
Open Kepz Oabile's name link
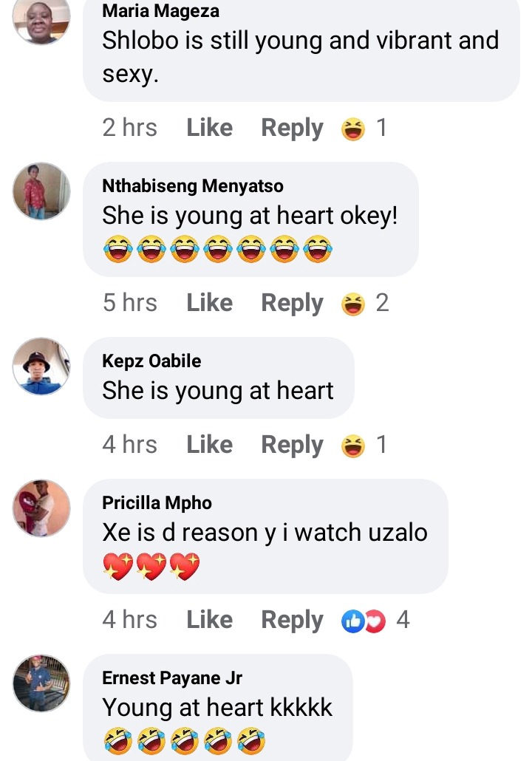tap(151, 361)
